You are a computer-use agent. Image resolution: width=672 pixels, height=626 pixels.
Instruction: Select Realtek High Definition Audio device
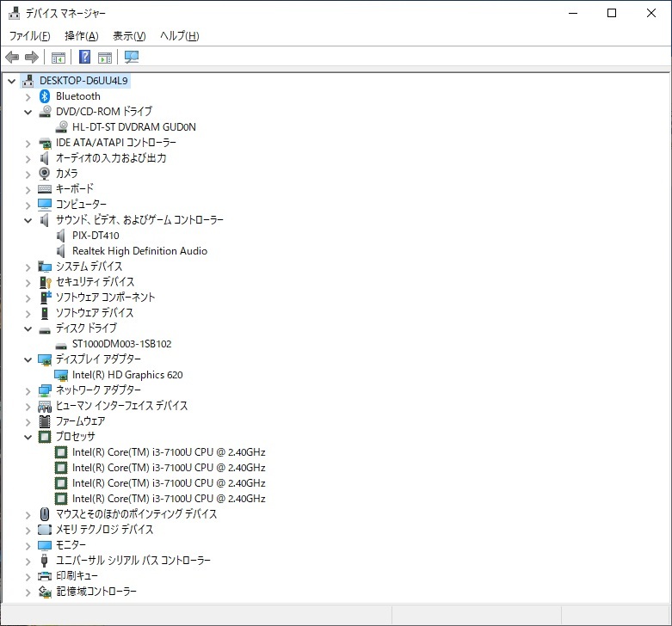coord(139,251)
